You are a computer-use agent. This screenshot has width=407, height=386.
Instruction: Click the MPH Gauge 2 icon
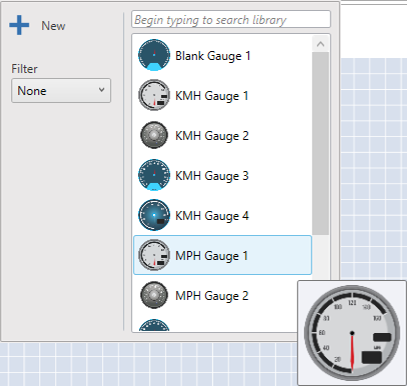(154, 295)
